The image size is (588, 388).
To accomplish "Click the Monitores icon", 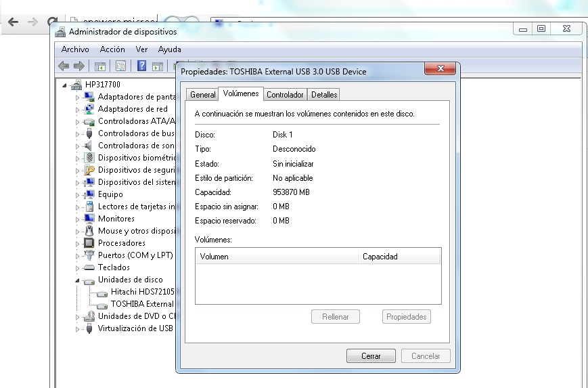I will point(89,219).
